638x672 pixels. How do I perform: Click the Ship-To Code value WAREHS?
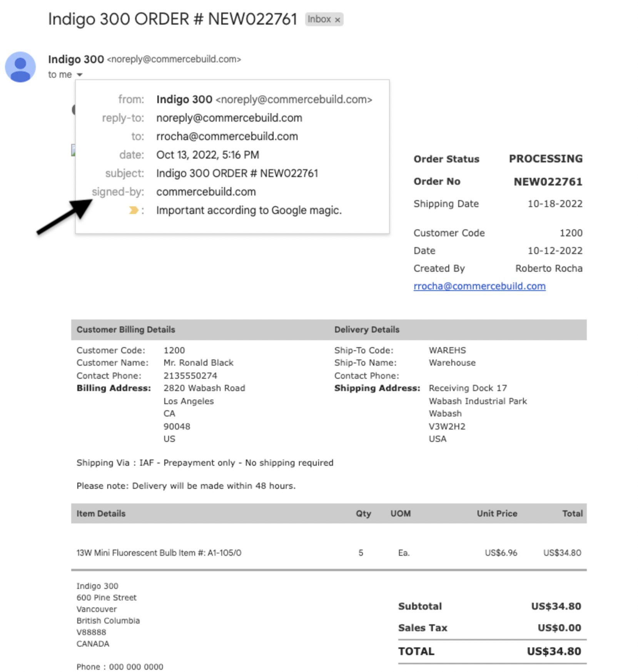447,350
